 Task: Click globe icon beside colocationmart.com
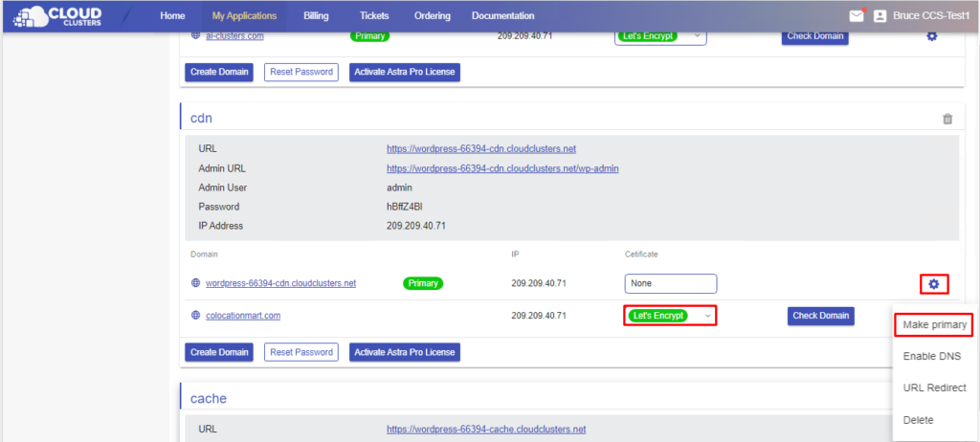pos(195,315)
